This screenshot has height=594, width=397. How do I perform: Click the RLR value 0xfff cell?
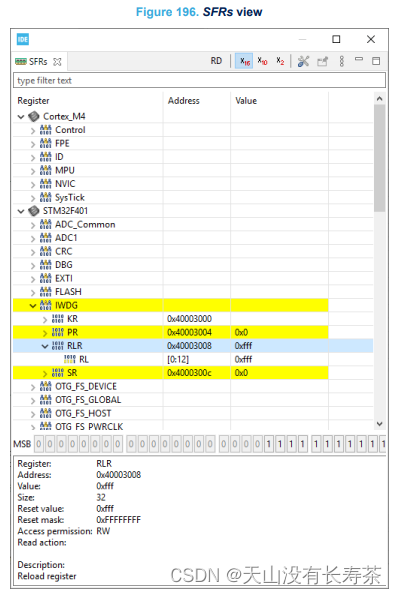tap(243, 345)
